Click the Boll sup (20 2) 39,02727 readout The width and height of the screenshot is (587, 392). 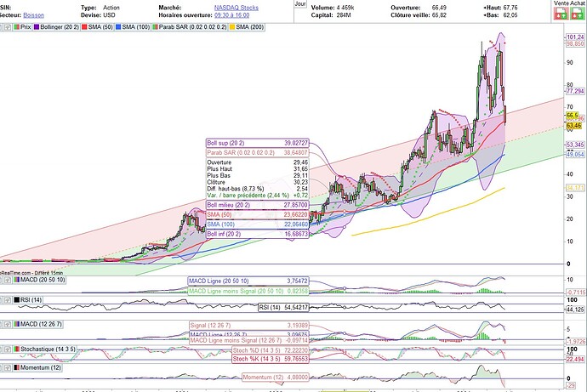click(258, 143)
